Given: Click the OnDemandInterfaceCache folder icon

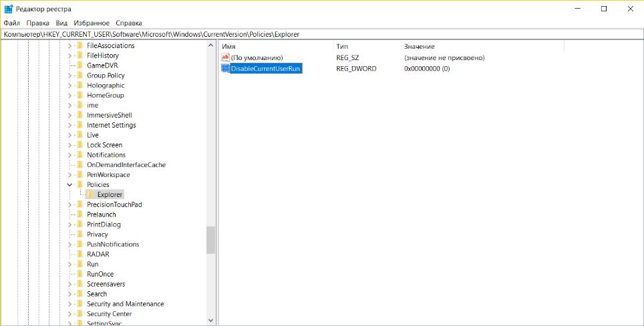Looking at the screenshot, I should 80,164.
